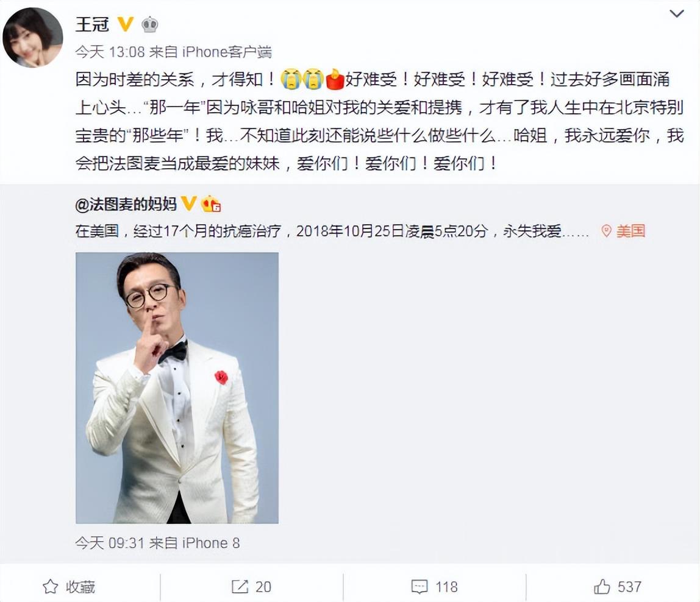Click the 收藏 favorite star button
This screenshot has height=602, width=700.
[69, 587]
